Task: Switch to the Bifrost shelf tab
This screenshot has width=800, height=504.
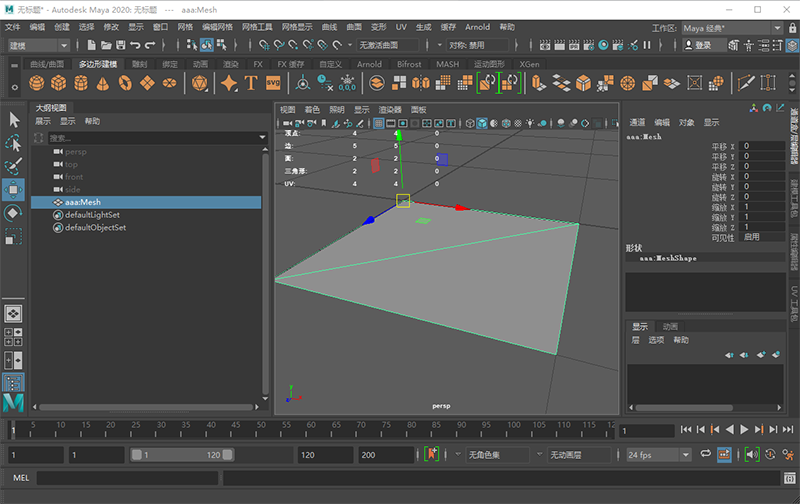Action: [x=409, y=64]
